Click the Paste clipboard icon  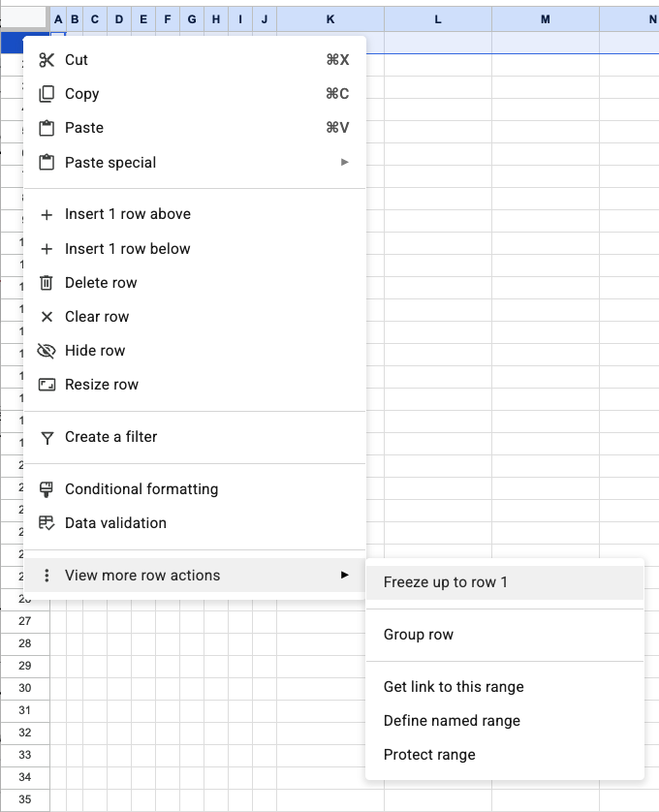point(47,128)
